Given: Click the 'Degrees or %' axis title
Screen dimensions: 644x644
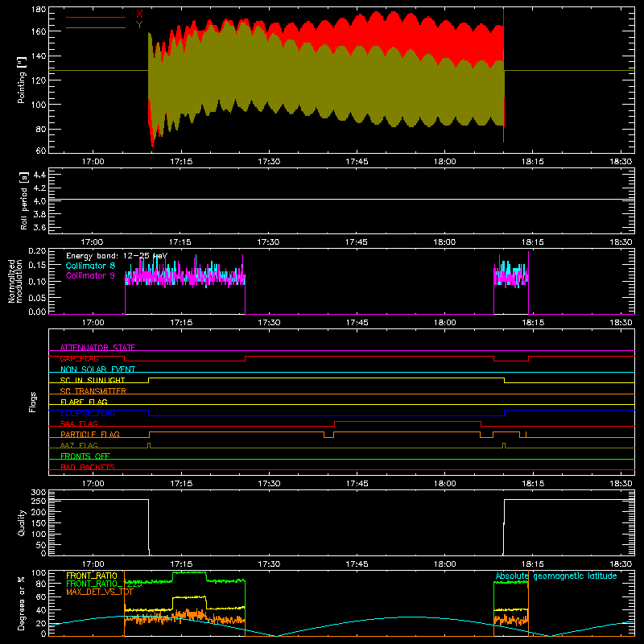Looking at the screenshot, I should pyautogui.click(x=22, y=603).
